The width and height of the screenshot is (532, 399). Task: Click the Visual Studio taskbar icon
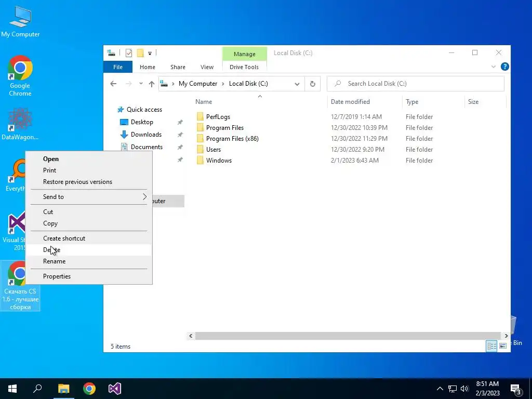(115, 389)
